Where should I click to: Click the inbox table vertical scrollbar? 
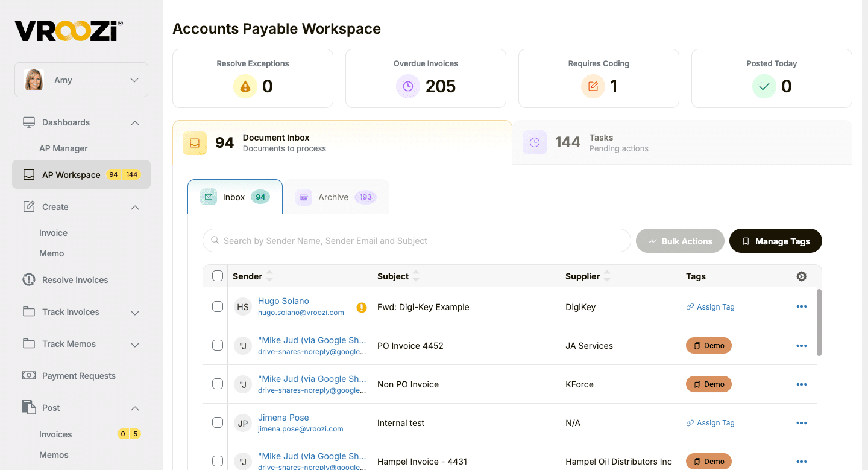(819, 323)
